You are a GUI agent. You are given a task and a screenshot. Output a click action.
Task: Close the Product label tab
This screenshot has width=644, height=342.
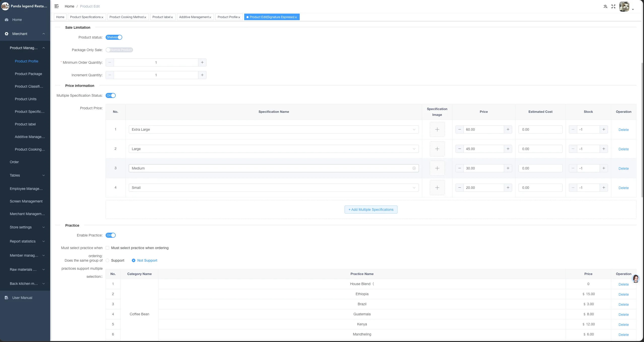pyautogui.click(x=172, y=17)
